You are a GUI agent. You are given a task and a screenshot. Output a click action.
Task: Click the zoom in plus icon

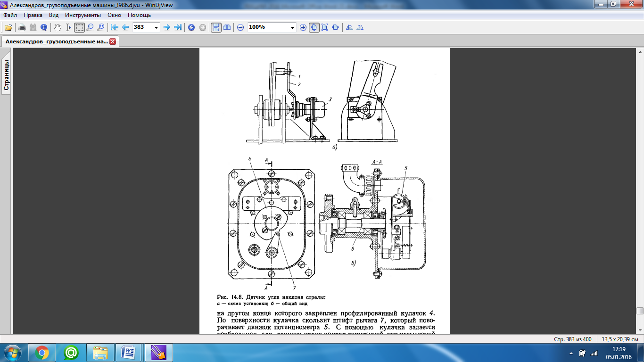(x=303, y=27)
